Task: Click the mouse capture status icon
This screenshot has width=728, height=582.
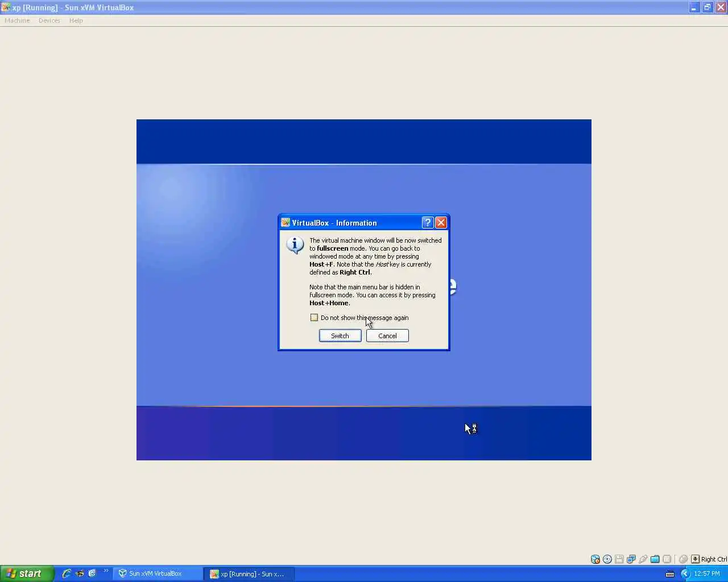Action: click(684, 559)
